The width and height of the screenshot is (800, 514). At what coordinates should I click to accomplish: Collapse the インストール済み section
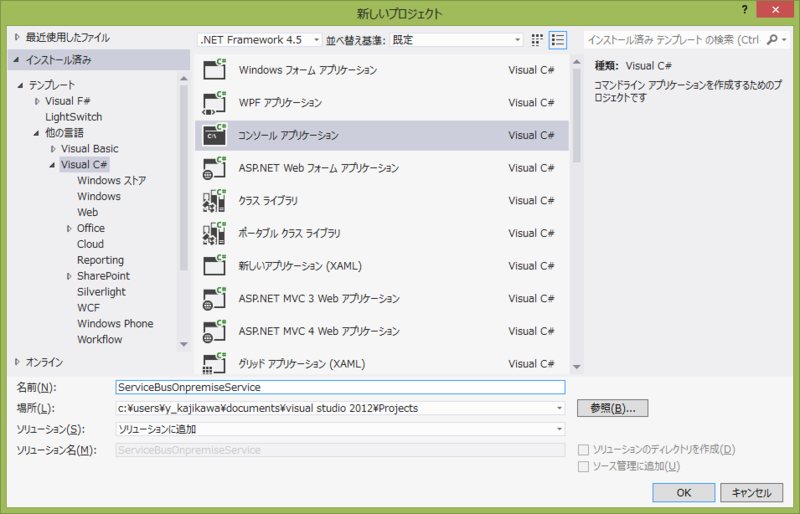coord(16,60)
